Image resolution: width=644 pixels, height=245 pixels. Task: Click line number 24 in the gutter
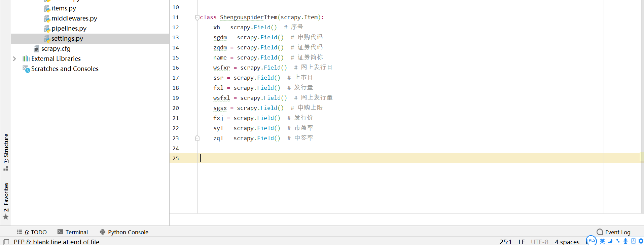176,149
